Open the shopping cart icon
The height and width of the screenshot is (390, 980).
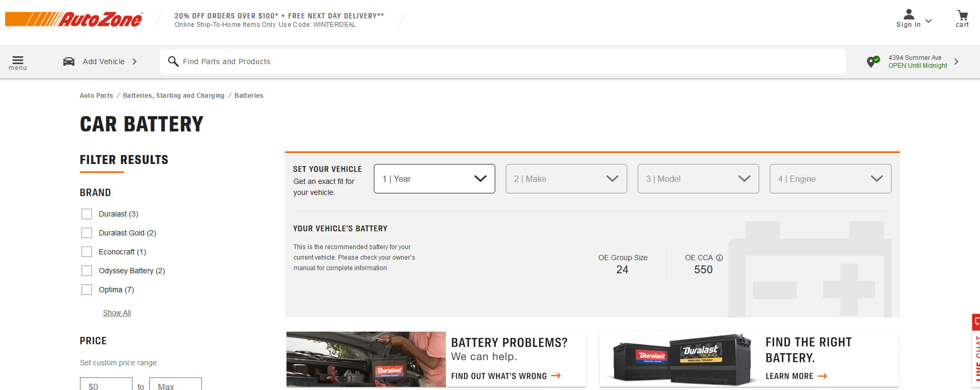point(962,15)
